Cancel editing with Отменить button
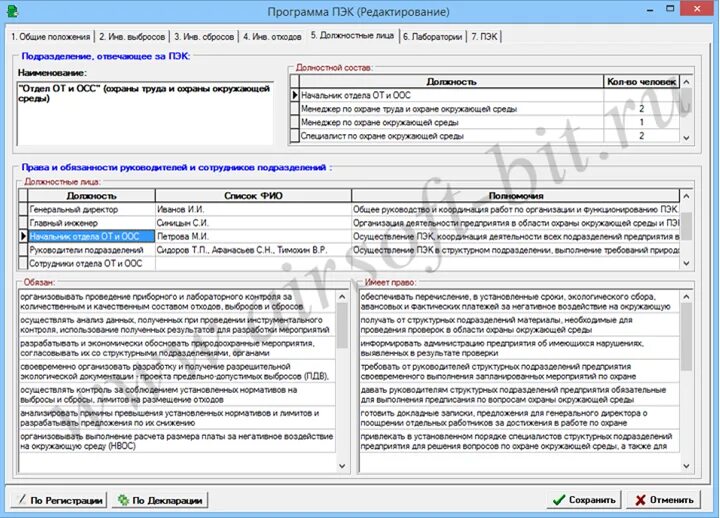 point(664,500)
